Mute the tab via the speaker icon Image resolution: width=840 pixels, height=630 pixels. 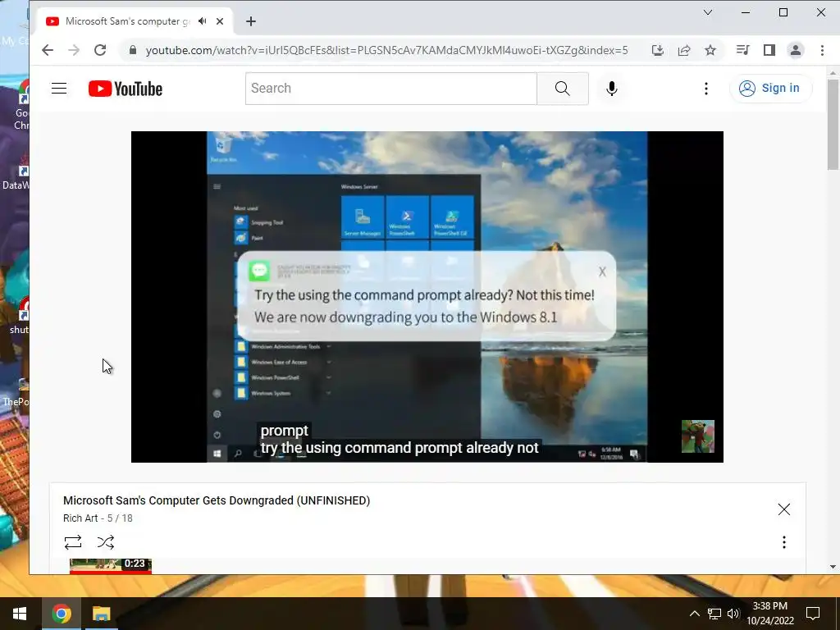click(202, 21)
